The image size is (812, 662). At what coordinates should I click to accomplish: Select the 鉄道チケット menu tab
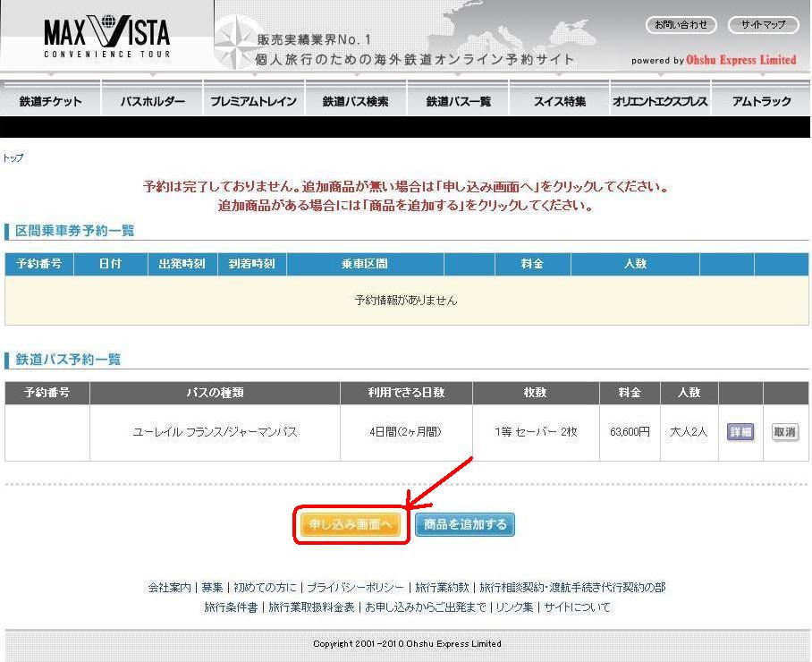pos(51,101)
